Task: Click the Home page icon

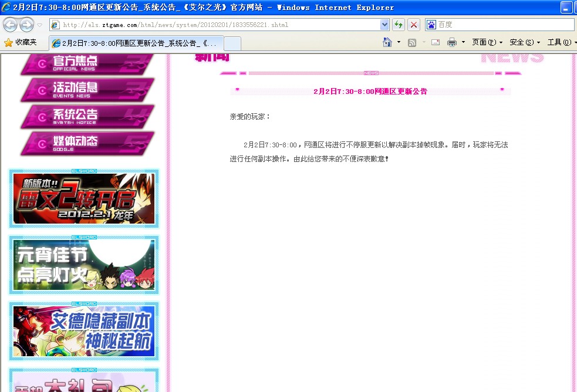Action: tap(387, 42)
